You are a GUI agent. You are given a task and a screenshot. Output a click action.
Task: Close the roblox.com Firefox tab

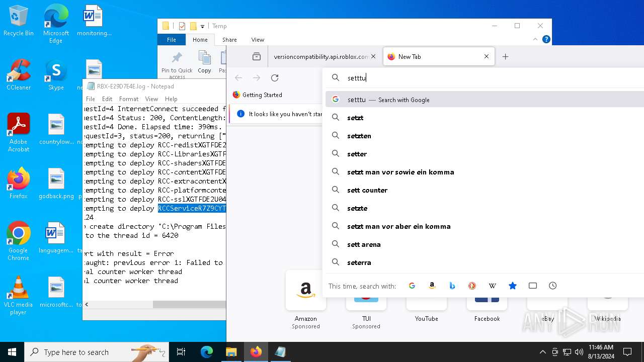coord(373,57)
